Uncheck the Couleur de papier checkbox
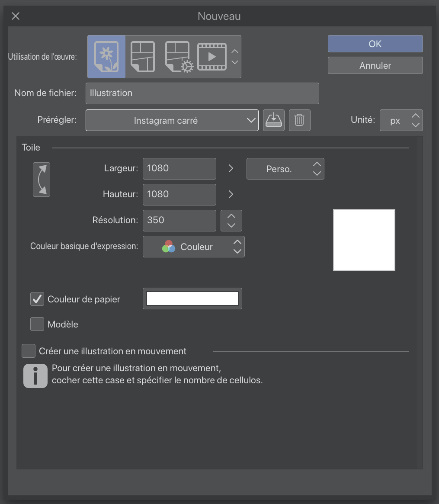 coord(37,299)
